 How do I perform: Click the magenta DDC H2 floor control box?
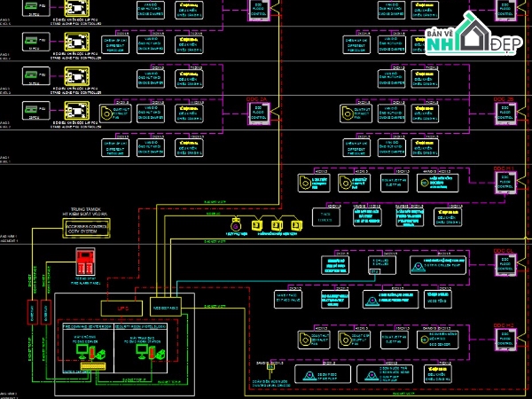coord(505,340)
